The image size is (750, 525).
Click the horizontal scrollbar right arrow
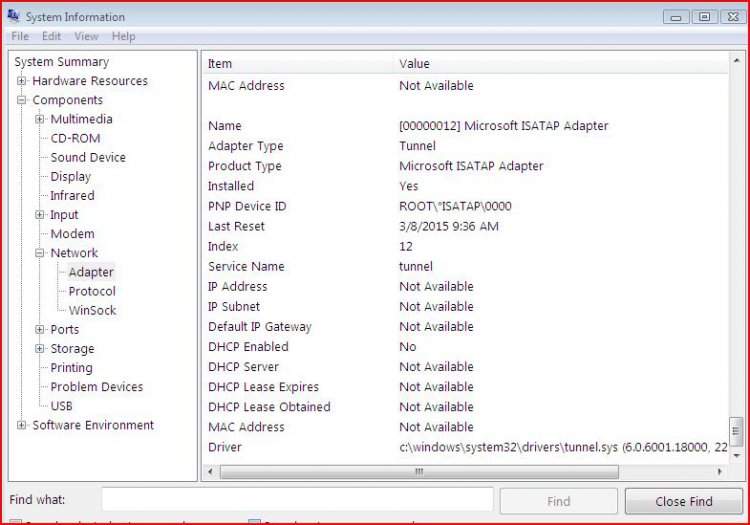pyautogui.click(x=719, y=471)
